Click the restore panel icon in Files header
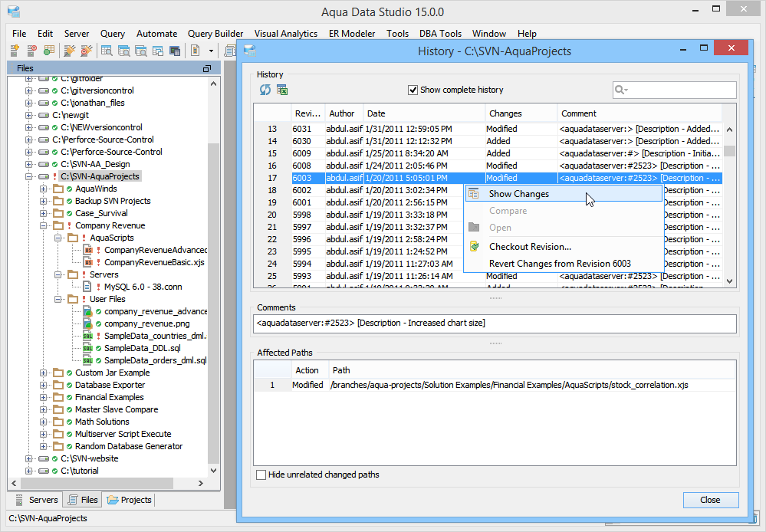 [x=206, y=68]
